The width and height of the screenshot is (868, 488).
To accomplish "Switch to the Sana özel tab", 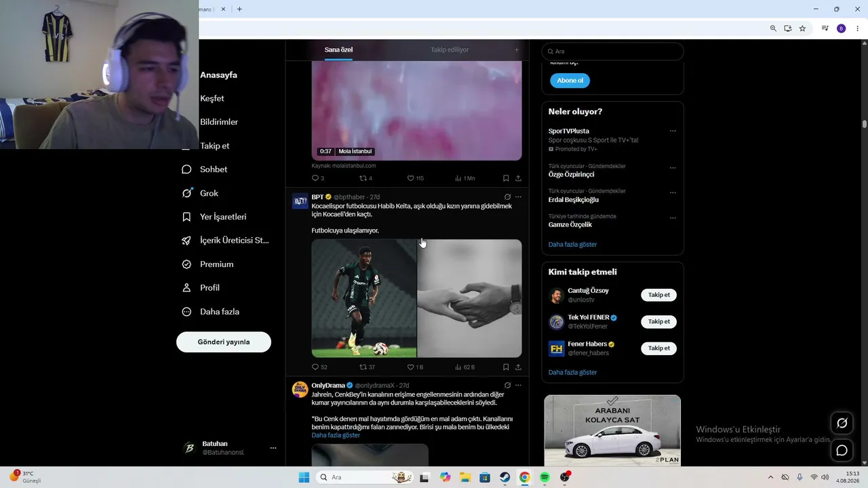I will 338,49.
